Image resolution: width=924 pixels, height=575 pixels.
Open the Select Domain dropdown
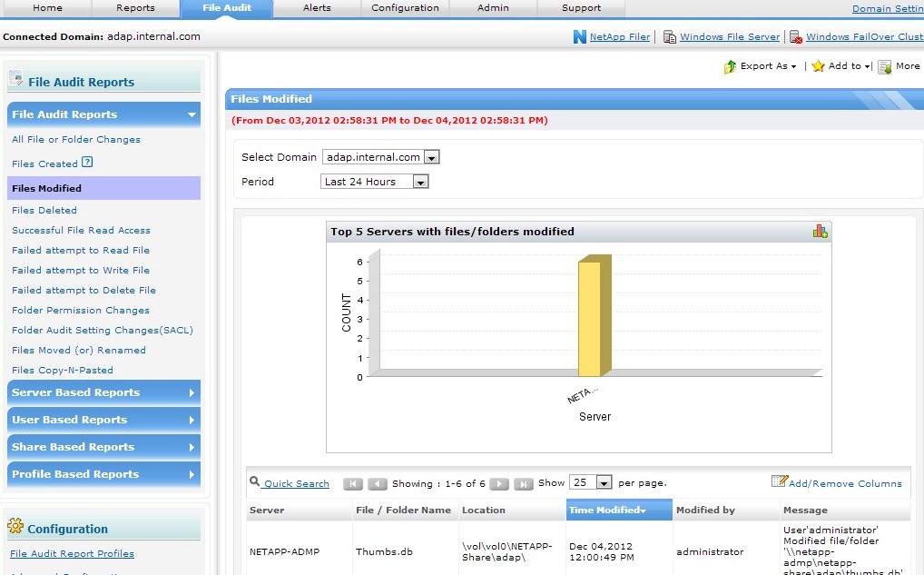coord(431,157)
